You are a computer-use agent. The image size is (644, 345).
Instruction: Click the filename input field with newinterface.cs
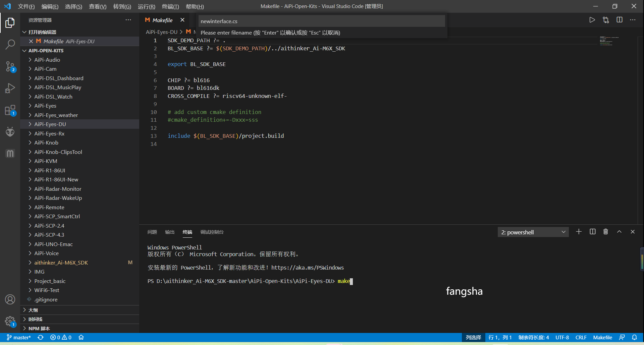click(x=322, y=21)
